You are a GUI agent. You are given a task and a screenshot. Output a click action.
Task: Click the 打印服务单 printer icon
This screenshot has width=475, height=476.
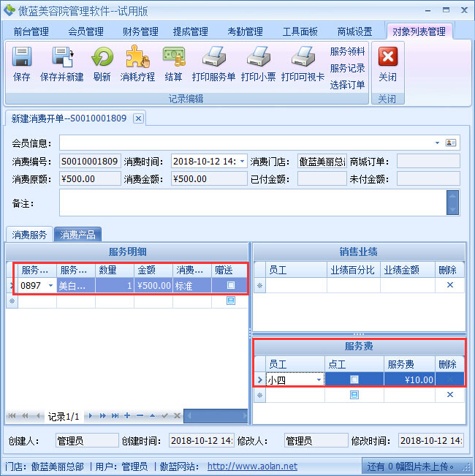click(214, 57)
